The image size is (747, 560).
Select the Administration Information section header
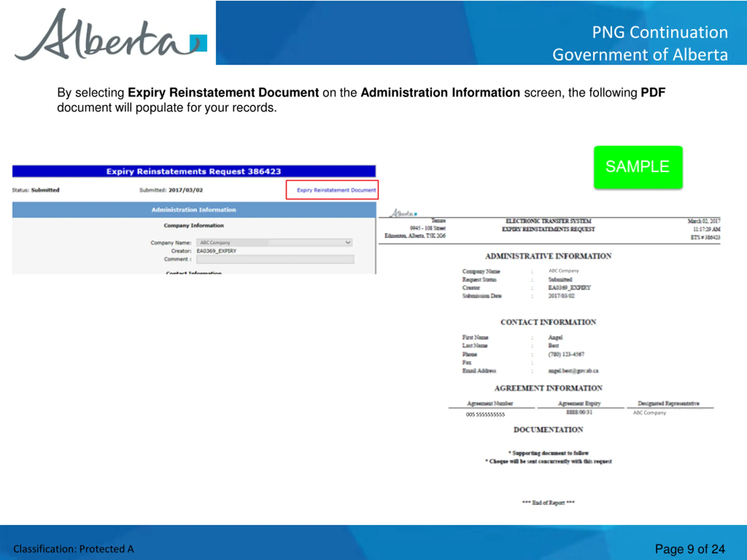pos(194,210)
